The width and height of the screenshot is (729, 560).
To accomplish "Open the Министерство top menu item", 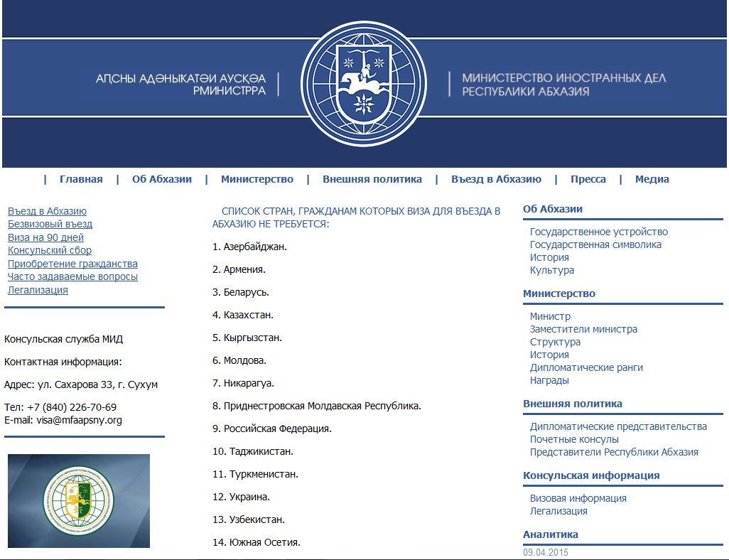I will point(257,179).
